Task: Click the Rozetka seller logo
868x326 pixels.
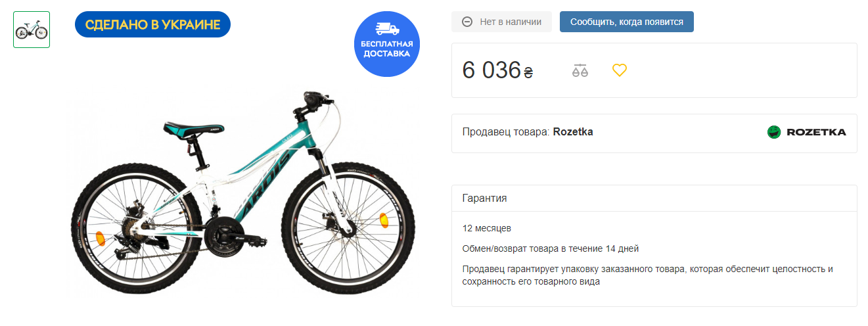Action: (x=806, y=132)
